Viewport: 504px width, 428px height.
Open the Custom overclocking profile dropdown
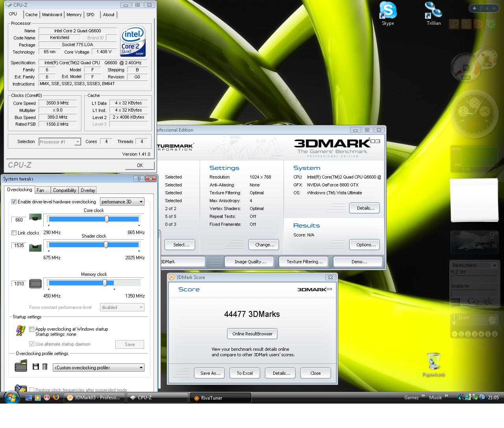98,368
